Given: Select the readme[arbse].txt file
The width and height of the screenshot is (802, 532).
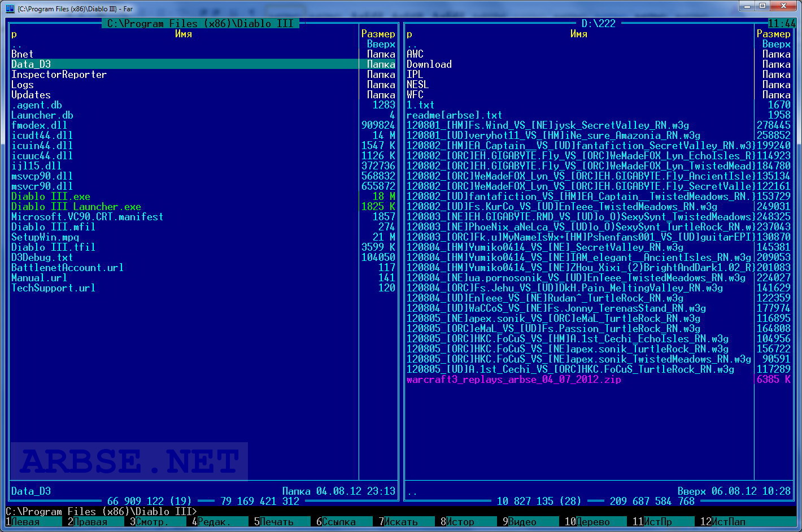Looking at the screenshot, I should (x=455, y=115).
